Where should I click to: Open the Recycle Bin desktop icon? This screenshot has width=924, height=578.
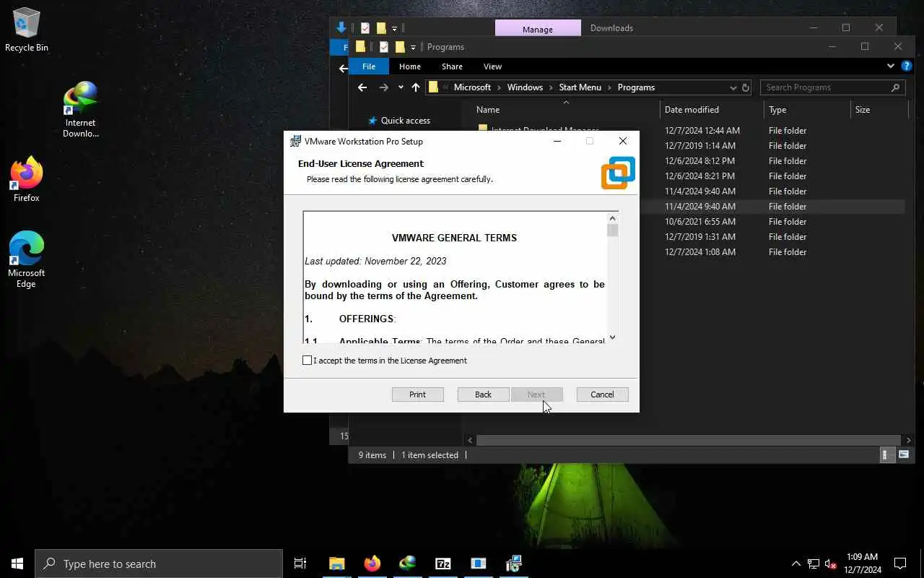point(27,30)
